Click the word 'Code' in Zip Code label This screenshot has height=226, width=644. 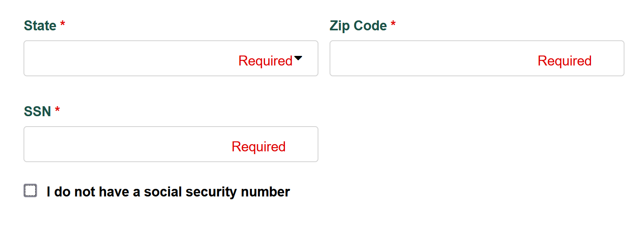[x=370, y=26]
